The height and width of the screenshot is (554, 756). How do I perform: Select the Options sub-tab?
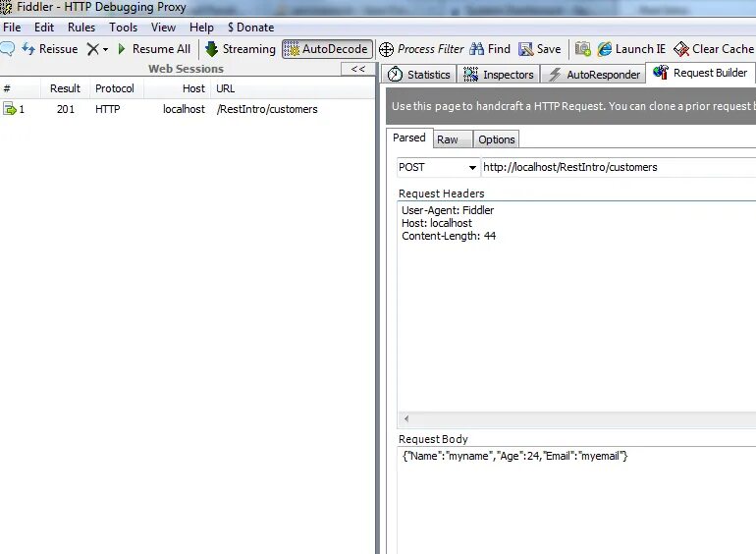pos(497,139)
